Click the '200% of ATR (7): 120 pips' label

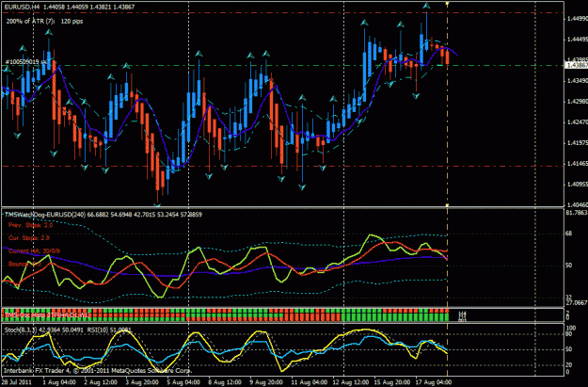pos(44,22)
